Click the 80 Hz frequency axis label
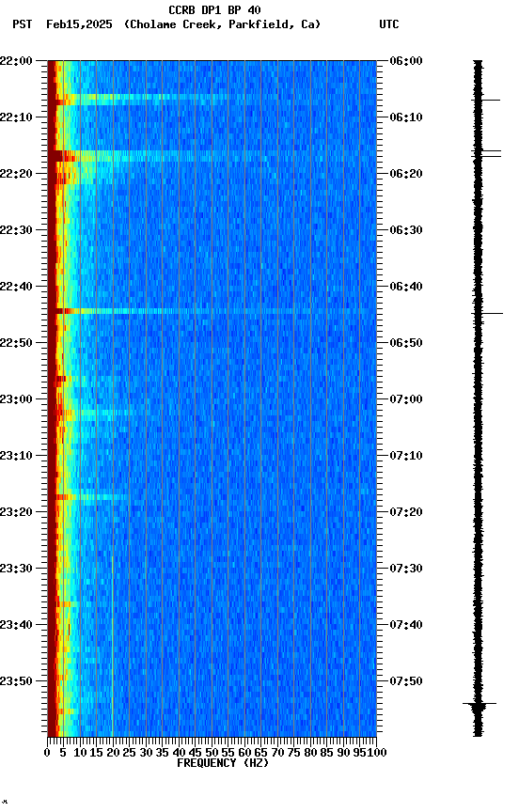The image size is (519, 812). point(310,753)
